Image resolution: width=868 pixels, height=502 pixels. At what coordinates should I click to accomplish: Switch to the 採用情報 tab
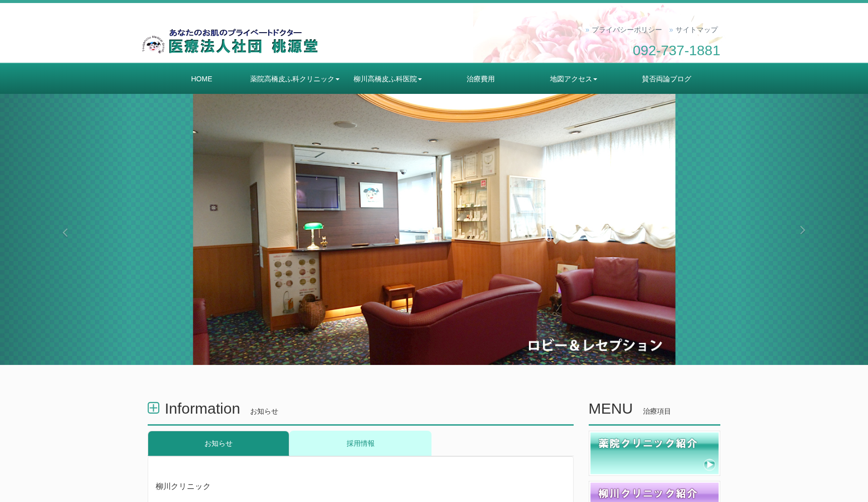[360, 443]
